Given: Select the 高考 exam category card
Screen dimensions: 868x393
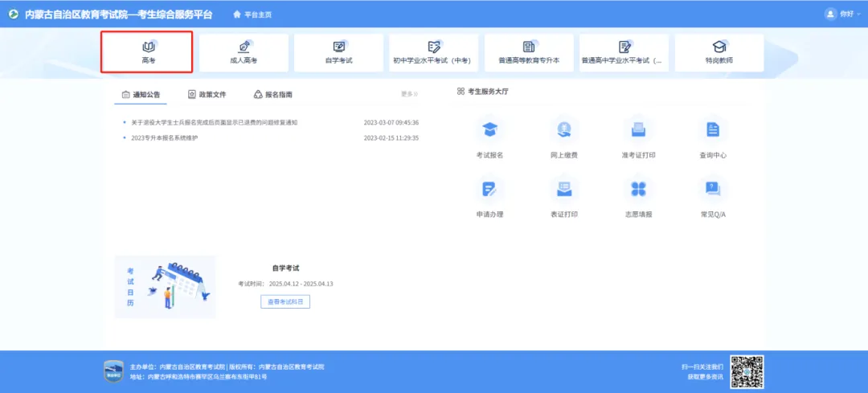Looking at the screenshot, I should pos(147,52).
